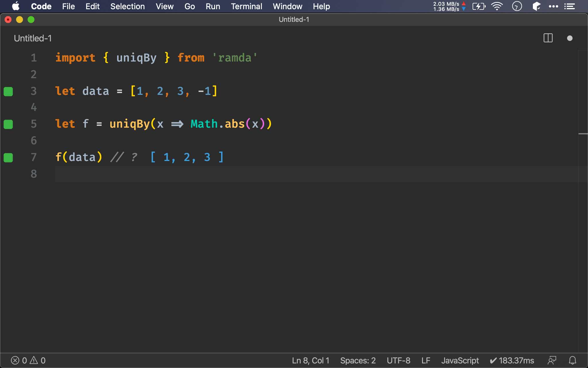Click the inline result [ 1, 2, 3 ]
The image size is (588, 368).
187,157
